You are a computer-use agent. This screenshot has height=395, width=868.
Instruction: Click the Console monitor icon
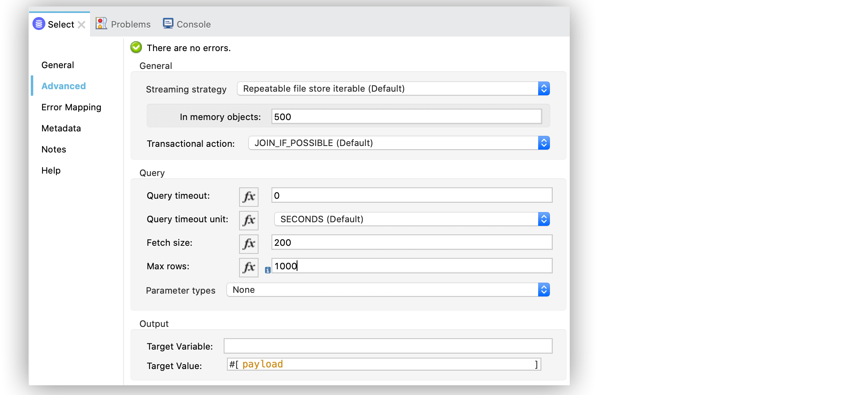tap(167, 23)
